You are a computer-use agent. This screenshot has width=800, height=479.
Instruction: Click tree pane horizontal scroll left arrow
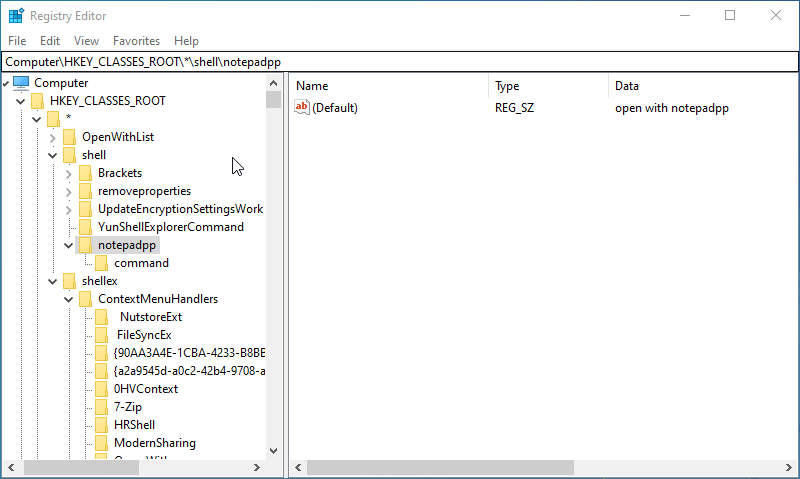[x=11, y=467]
